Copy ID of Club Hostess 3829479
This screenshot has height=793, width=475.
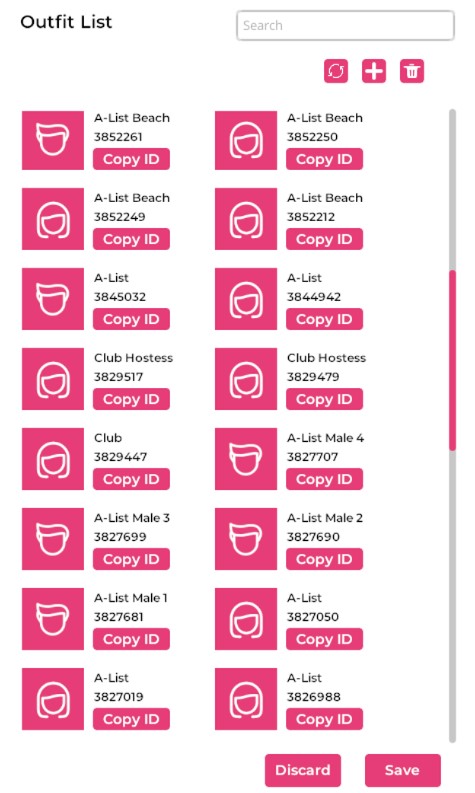324,399
